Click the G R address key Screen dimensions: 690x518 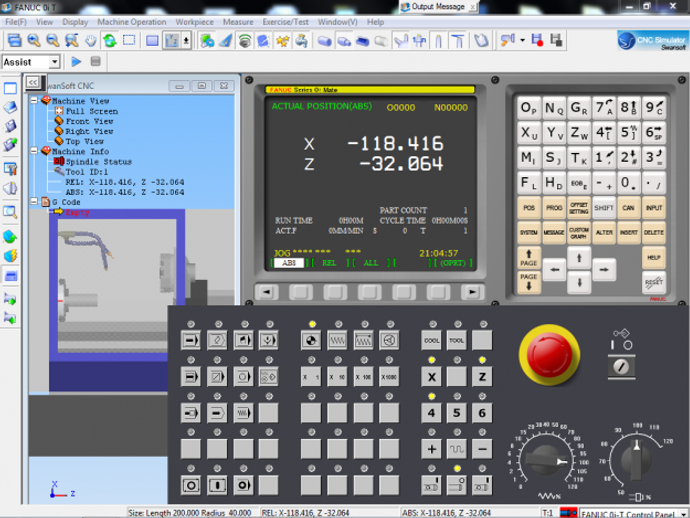pyautogui.click(x=579, y=108)
